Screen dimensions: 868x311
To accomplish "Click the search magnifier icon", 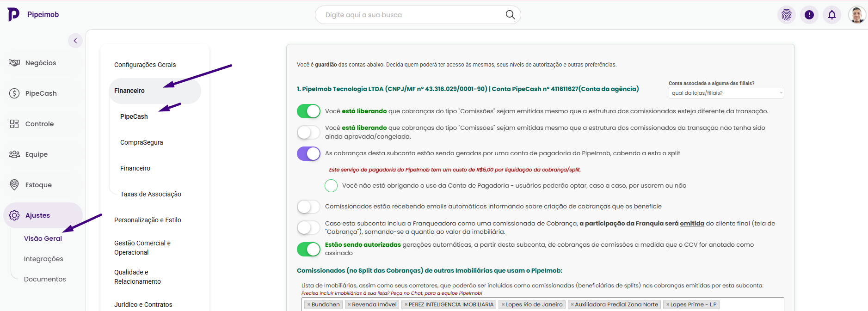I will pyautogui.click(x=510, y=15).
